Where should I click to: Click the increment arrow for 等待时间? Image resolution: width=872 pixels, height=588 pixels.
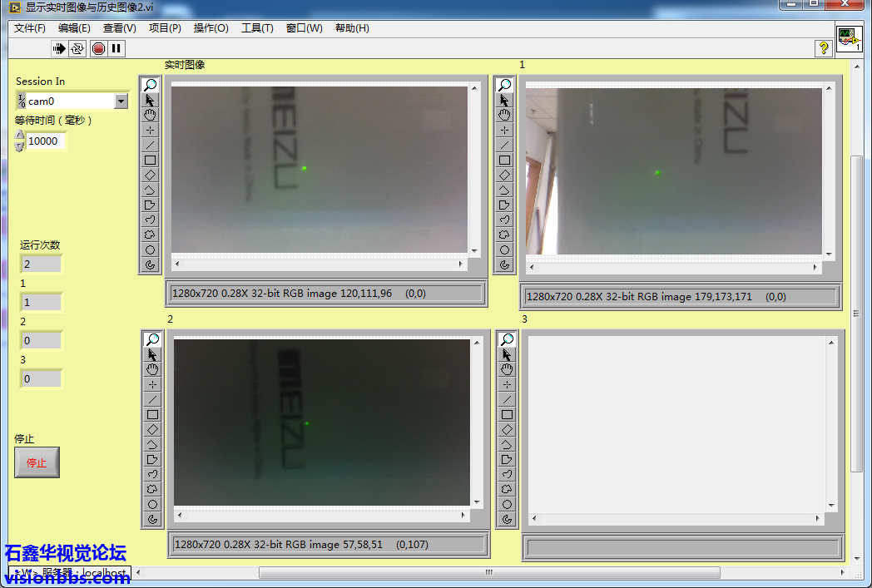[x=20, y=136]
